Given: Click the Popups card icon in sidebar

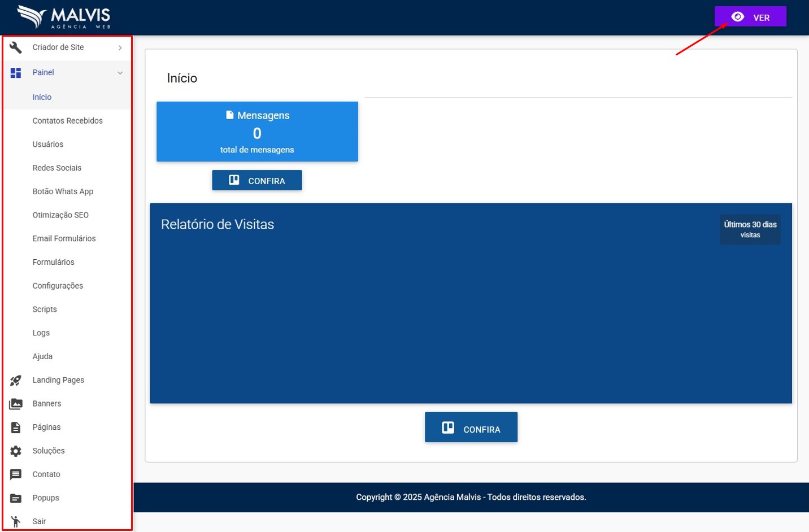Looking at the screenshot, I should (16, 498).
